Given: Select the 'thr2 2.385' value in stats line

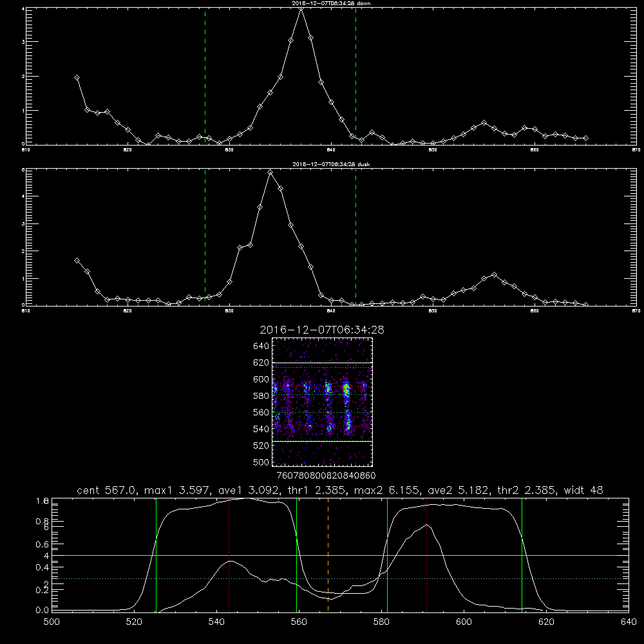Looking at the screenshot, I should (527, 490).
